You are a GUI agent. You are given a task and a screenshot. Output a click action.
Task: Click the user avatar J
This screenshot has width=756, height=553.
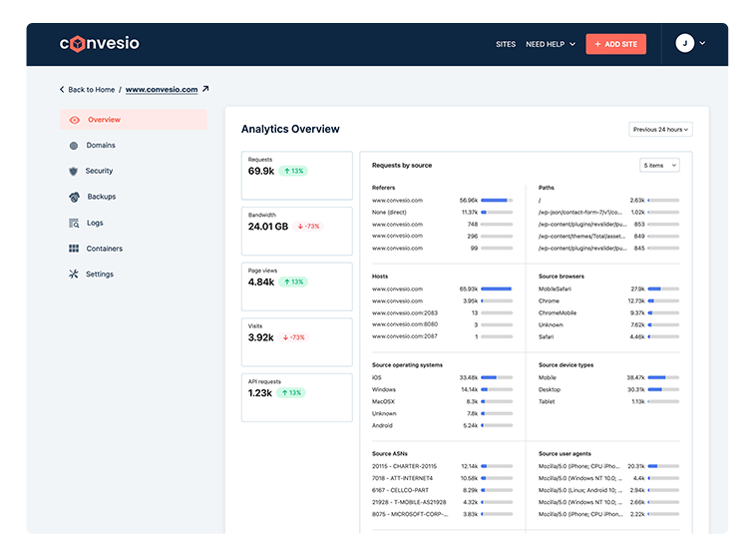pyautogui.click(x=684, y=43)
